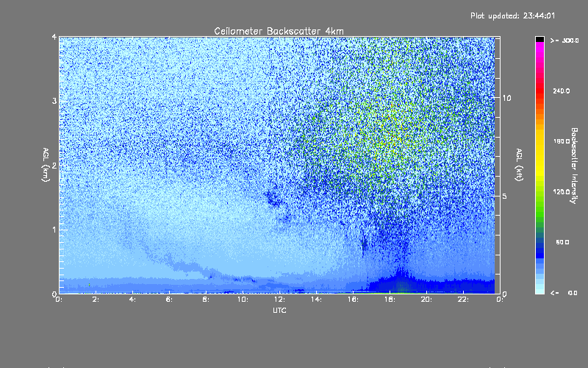
Task: Click the '18:' tick label on the UTC axis
Action: [x=390, y=300]
